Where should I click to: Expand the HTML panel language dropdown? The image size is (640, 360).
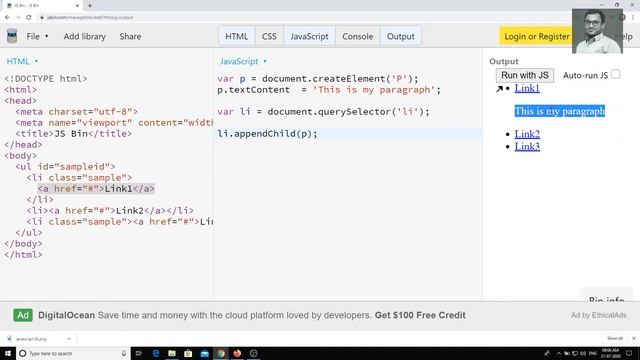(22, 61)
